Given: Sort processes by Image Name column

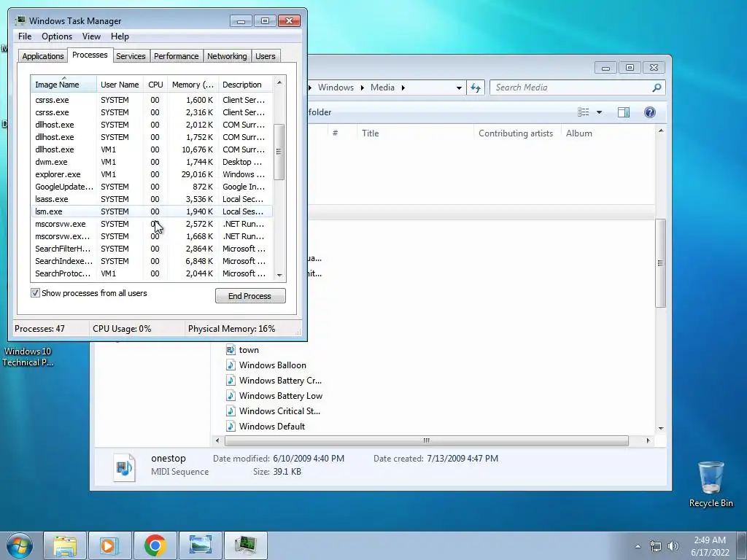Looking at the screenshot, I should tap(64, 85).
